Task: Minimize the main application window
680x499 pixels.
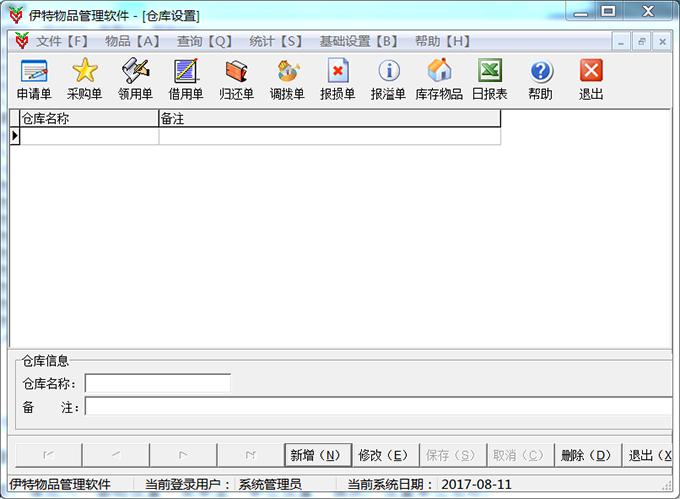Action: pyautogui.click(x=581, y=12)
